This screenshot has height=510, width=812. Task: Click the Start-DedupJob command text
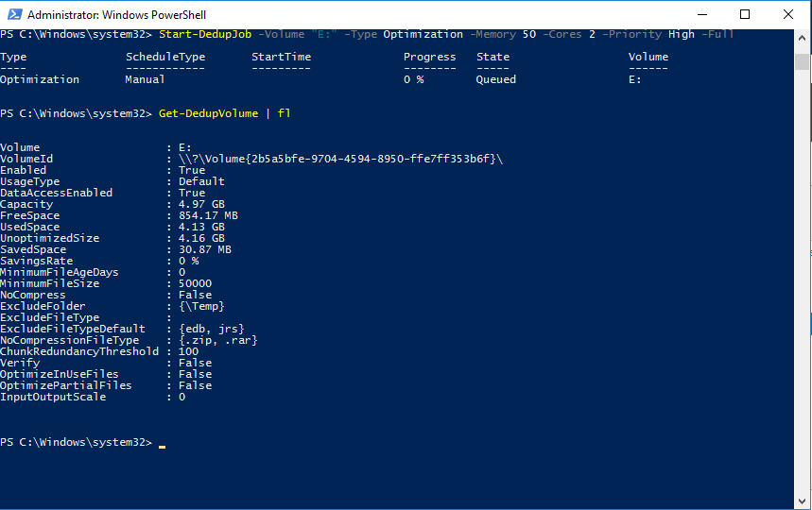pyautogui.click(x=199, y=34)
